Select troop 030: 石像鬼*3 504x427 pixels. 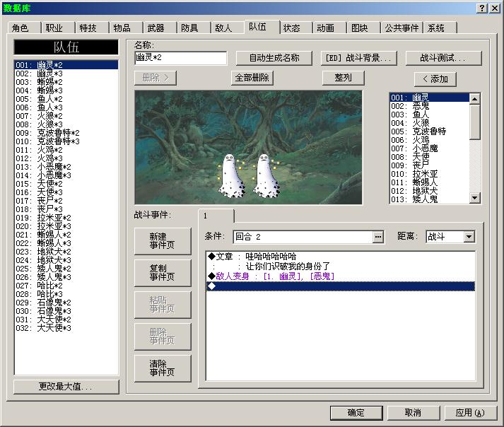point(66,311)
